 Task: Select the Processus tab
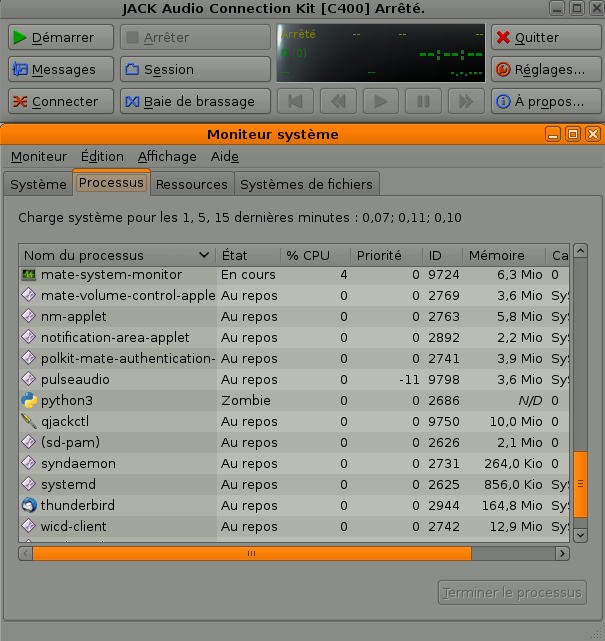coord(111,183)
